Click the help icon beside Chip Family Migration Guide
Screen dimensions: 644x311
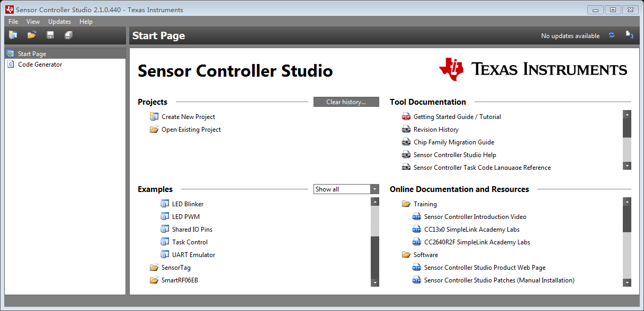click(406, 142)
